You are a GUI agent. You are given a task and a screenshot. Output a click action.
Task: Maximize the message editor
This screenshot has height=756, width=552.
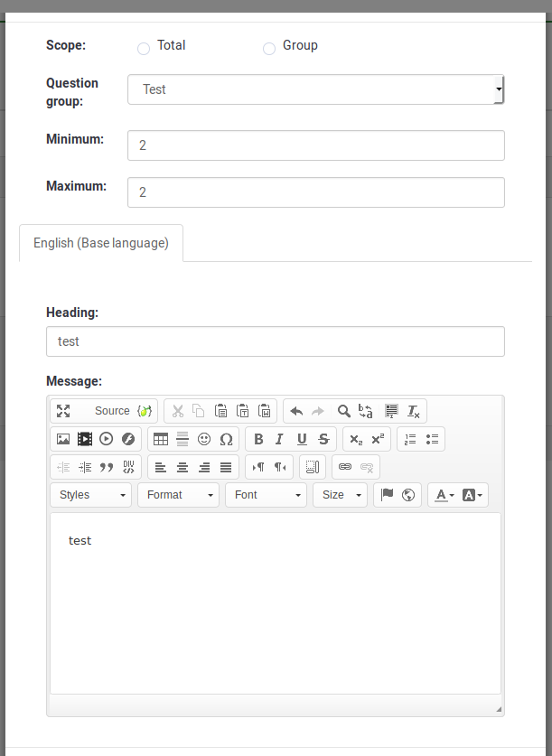click(x=63, y=411)
